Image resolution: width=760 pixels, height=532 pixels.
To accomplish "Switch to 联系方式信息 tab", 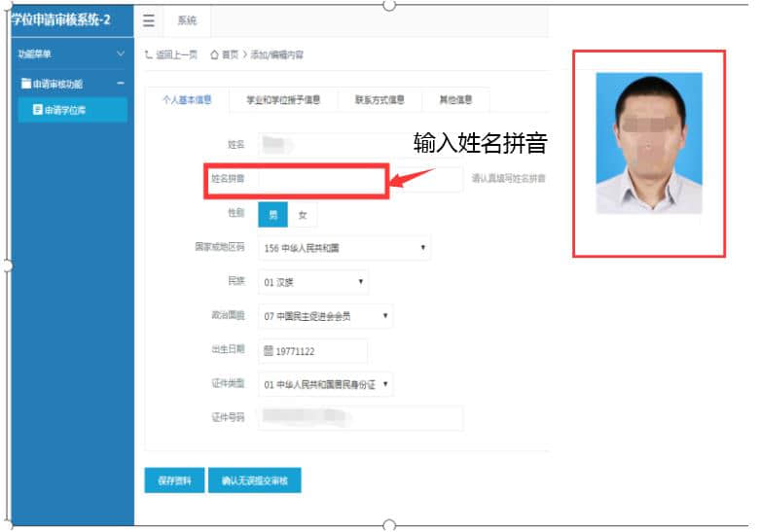I will point(380,100).
